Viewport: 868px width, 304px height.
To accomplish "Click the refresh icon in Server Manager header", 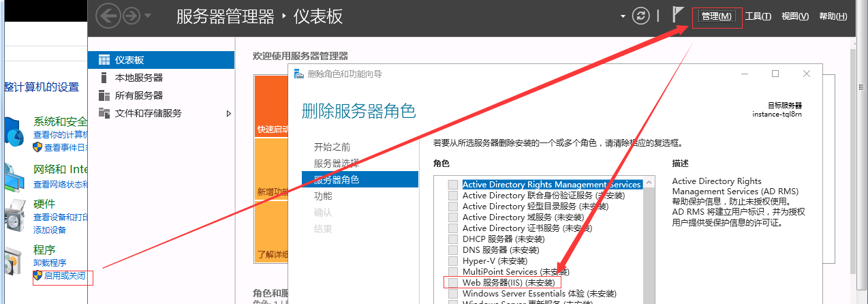I will pyautogui.click(x=640, y=16).
